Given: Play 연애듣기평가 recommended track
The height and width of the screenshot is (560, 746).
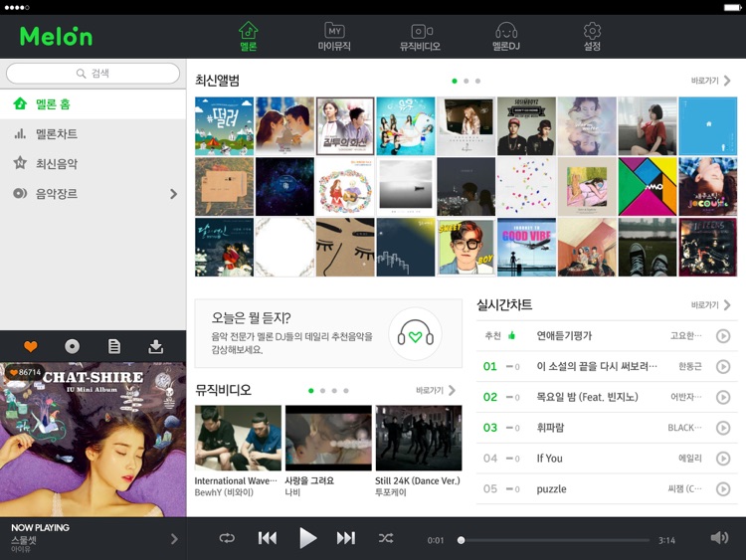Looking at the screenshot, I should click(x=723, y=336).
